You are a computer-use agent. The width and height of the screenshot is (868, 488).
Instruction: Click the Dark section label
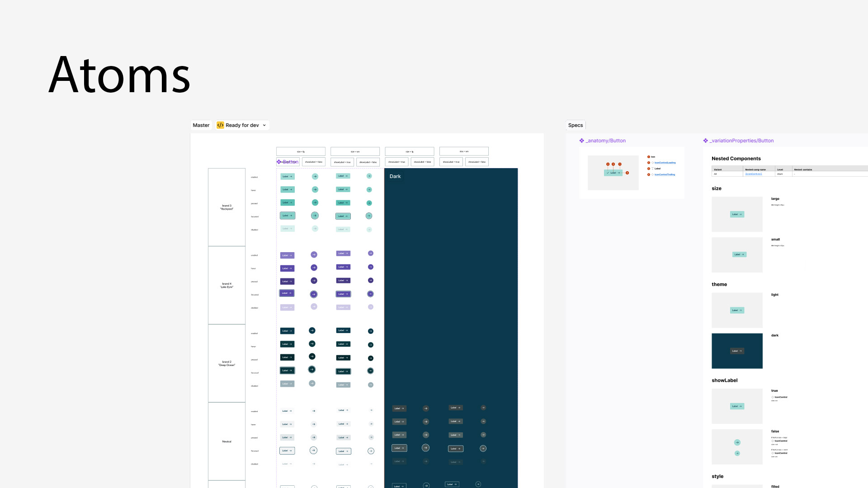tap(395, 176)
